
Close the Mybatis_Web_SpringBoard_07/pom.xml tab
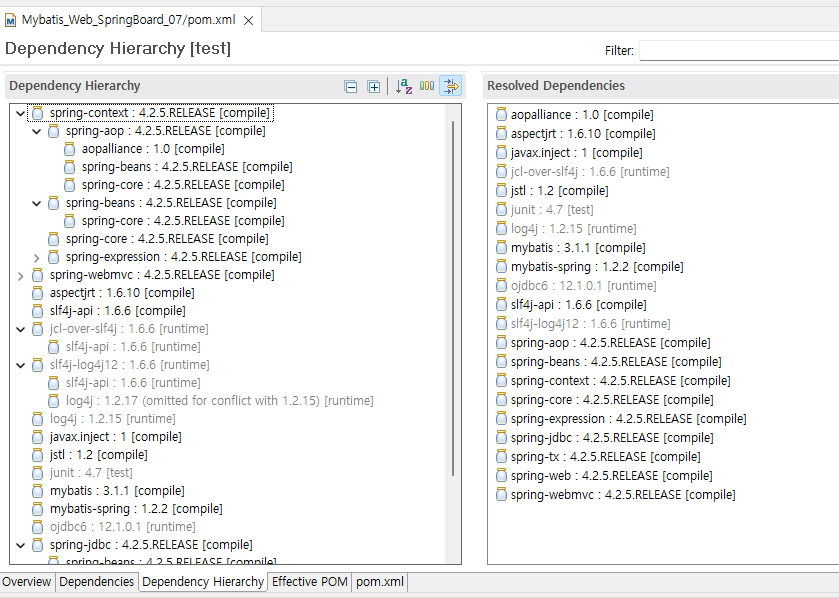[x=248, y=20]
